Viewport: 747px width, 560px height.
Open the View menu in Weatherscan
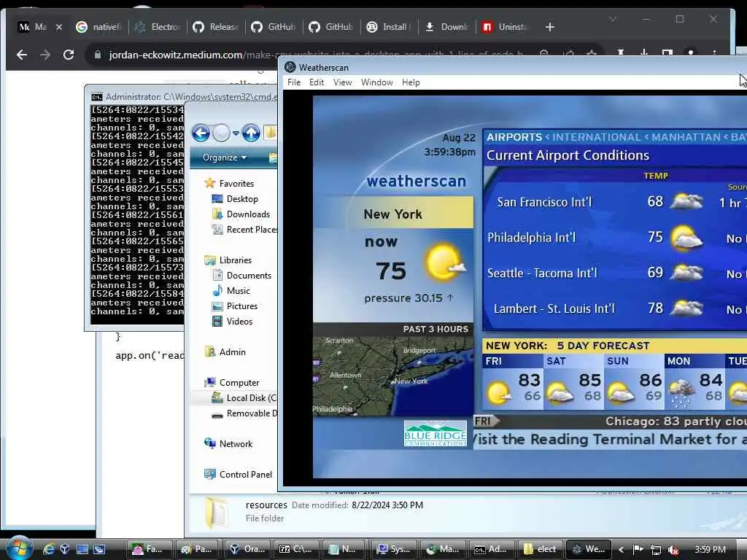pos(343,82)
